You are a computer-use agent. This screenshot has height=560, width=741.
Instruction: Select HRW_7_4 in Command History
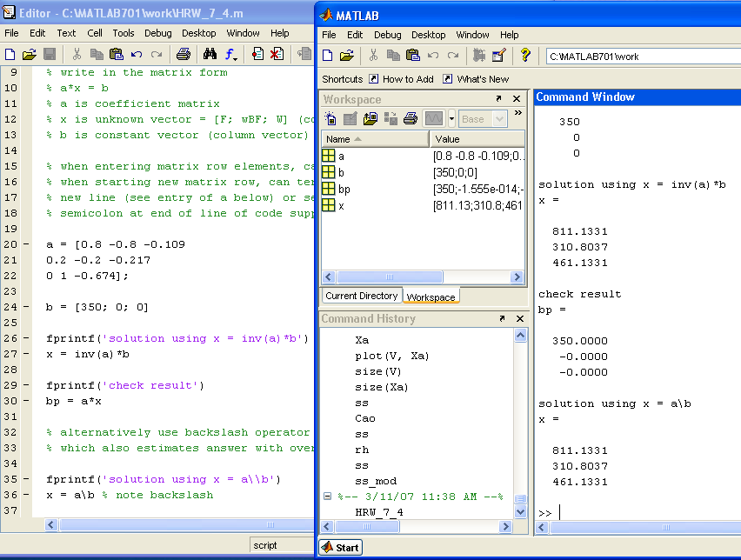379,512
